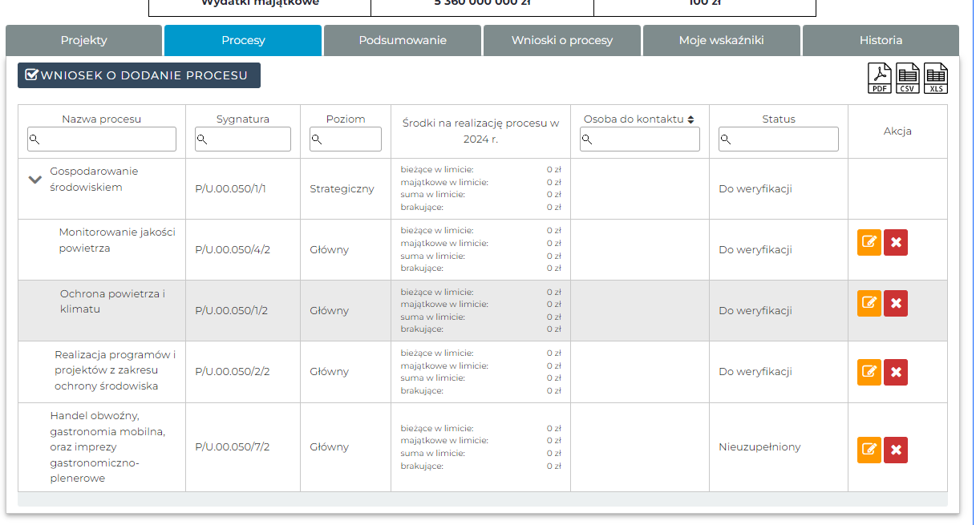Click the Wniosek o dodanie procesu button
Viewport: 980px width, 525px height.
click(139, 75)
